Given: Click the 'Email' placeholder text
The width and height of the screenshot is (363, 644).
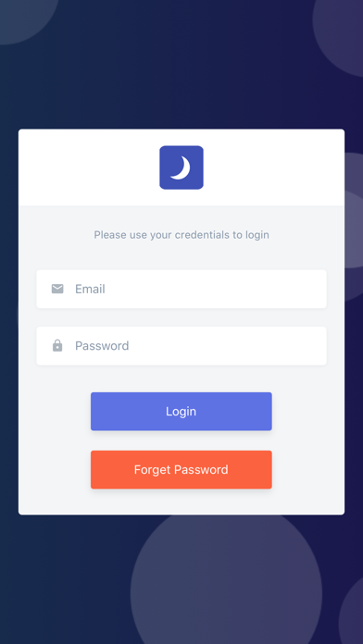Looking at the screenshot, I should (x=90, y=289).
